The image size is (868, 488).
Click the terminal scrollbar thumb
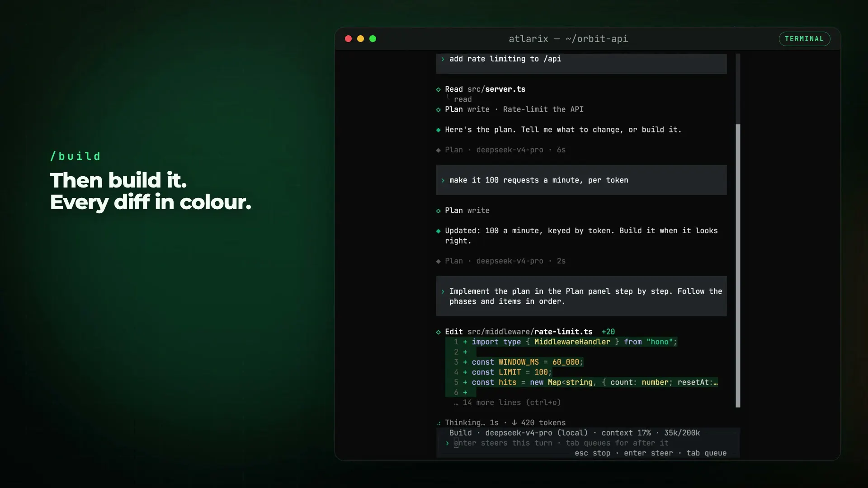click(x=738, y=266)
